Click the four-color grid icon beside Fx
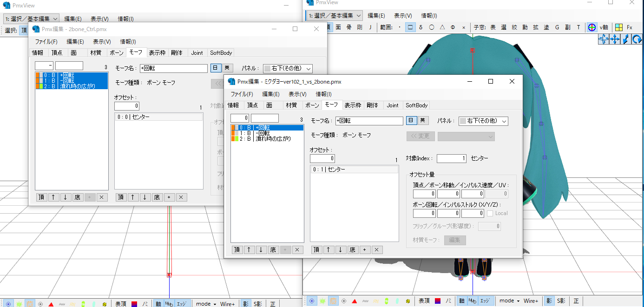The width and height of the screenshot is (644, 307). [x=618, y=27]
